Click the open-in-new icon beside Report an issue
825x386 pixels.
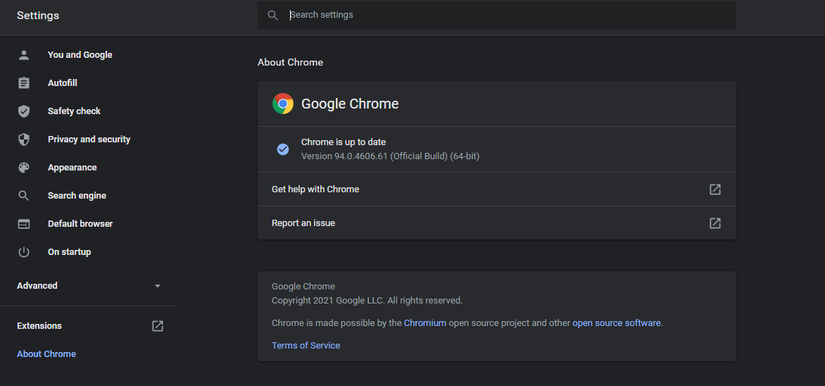click(715, 223)
